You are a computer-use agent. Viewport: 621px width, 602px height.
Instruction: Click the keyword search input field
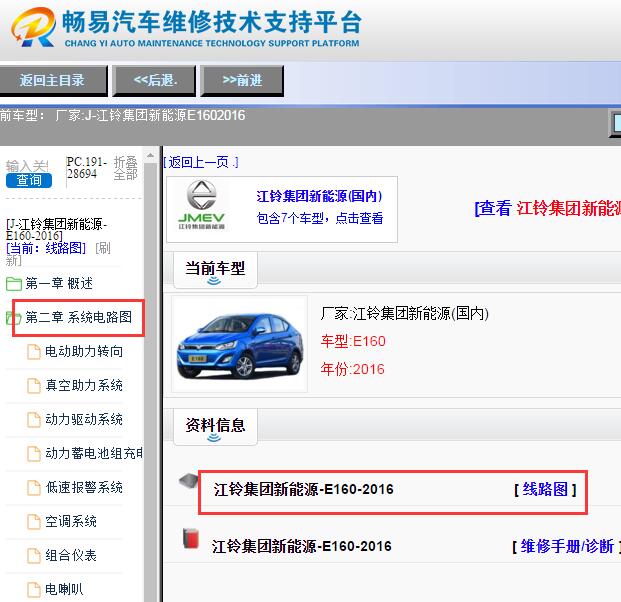(28, 165)
